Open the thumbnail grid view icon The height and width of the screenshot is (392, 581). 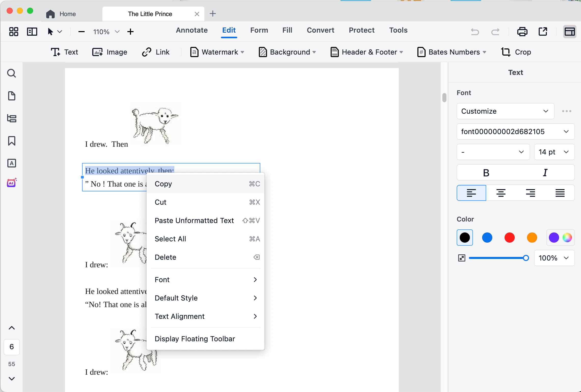click(14, 32)
